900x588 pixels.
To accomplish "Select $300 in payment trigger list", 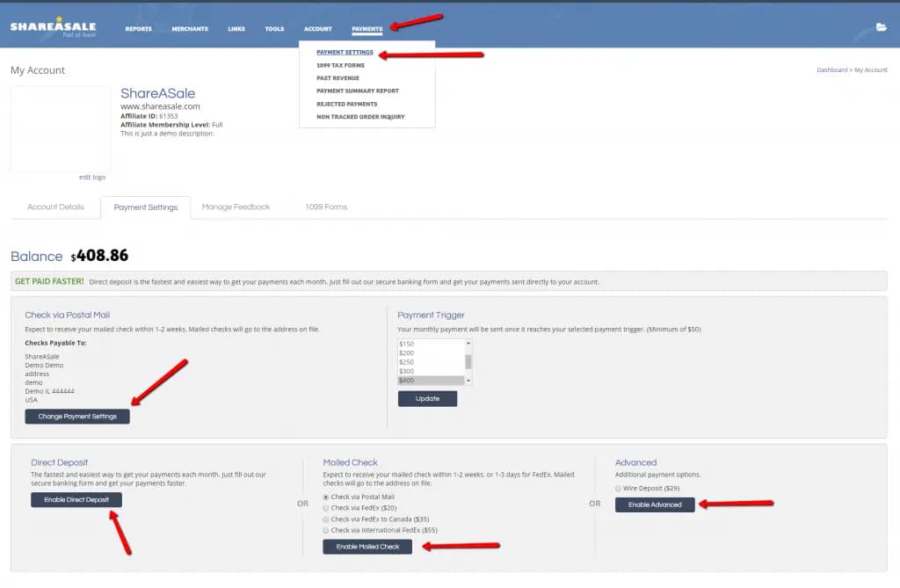I will [431, 372].
